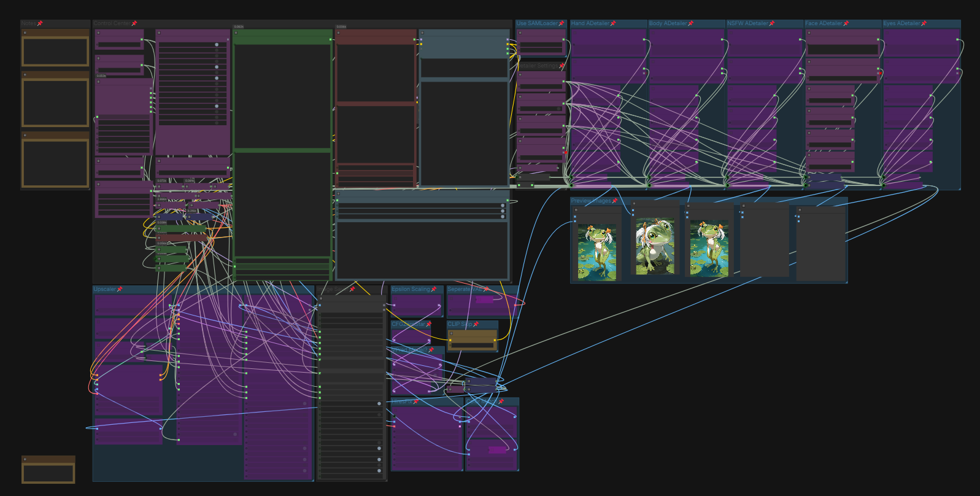Click the Upscaler group pin icon

tap(120, 289)
